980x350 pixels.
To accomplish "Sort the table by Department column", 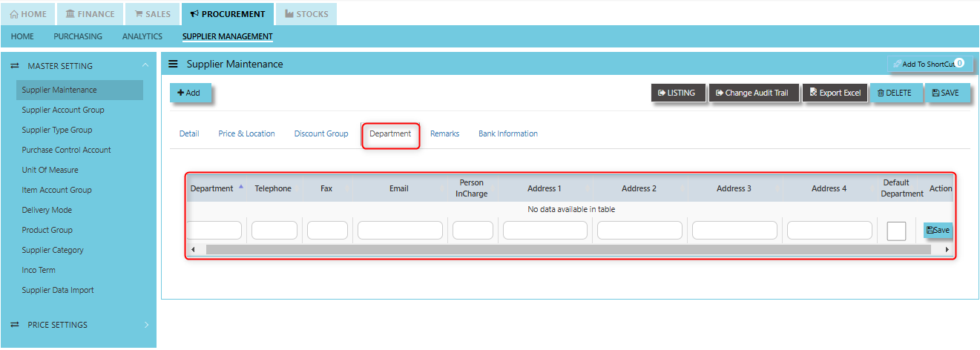I will (216, 188).
